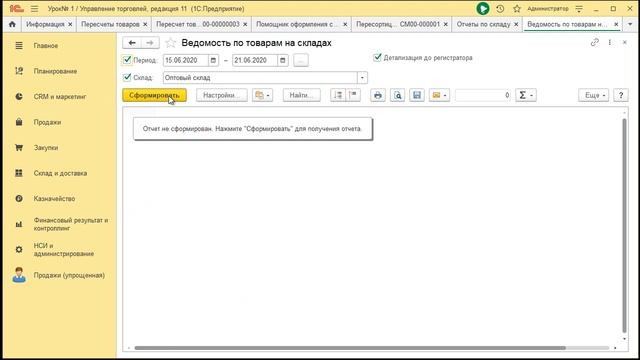Add report to favorites with star
Screen dimensions: 640x360
(171, 43)
